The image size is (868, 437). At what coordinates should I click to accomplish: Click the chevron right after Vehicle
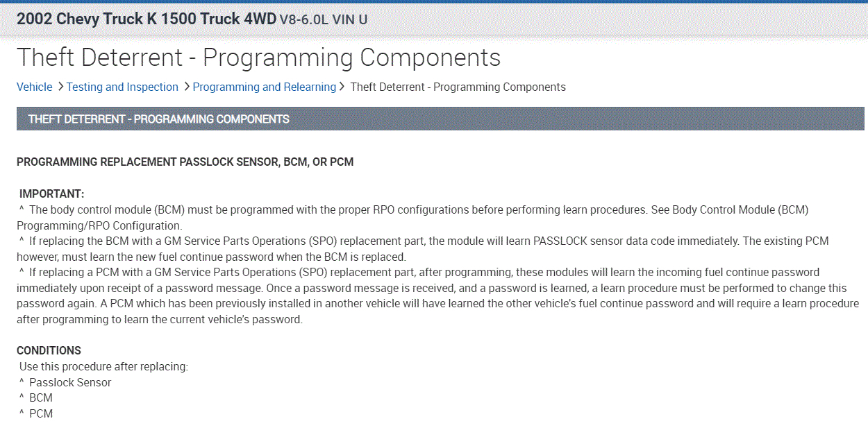click(60, 87)
